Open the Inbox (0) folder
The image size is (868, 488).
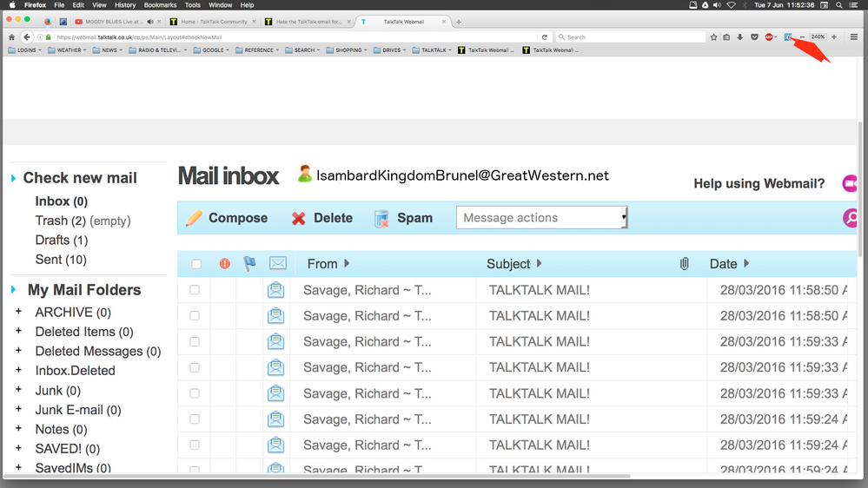tap(62, 201)
